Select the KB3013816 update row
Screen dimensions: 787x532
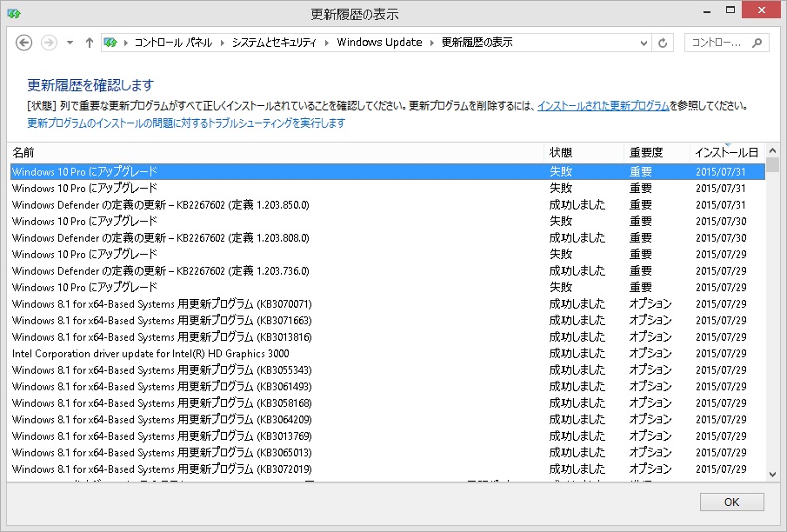(x=388, y=337)
